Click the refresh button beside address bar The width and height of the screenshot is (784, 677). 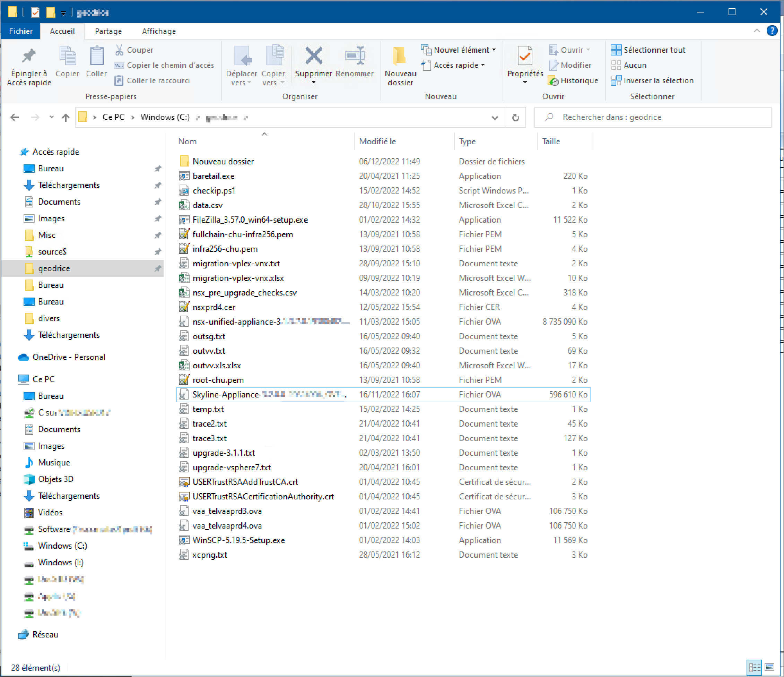[515, 117]
